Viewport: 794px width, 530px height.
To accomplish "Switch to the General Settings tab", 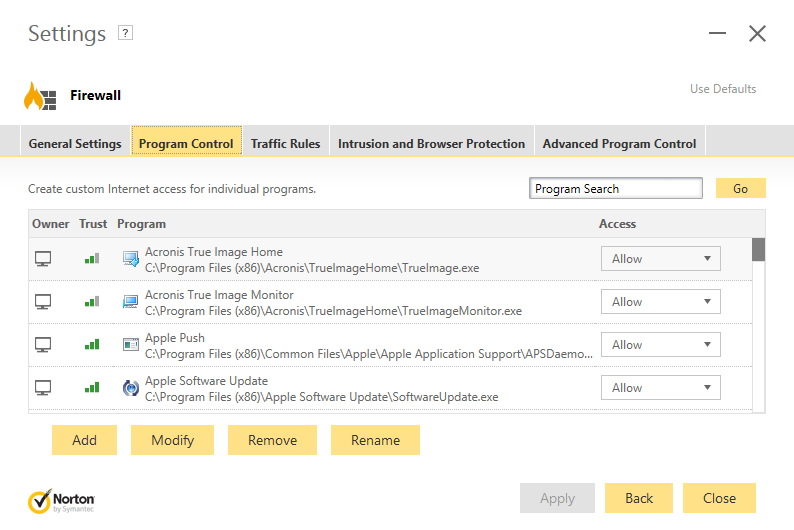I will click(x=75, y=144).
